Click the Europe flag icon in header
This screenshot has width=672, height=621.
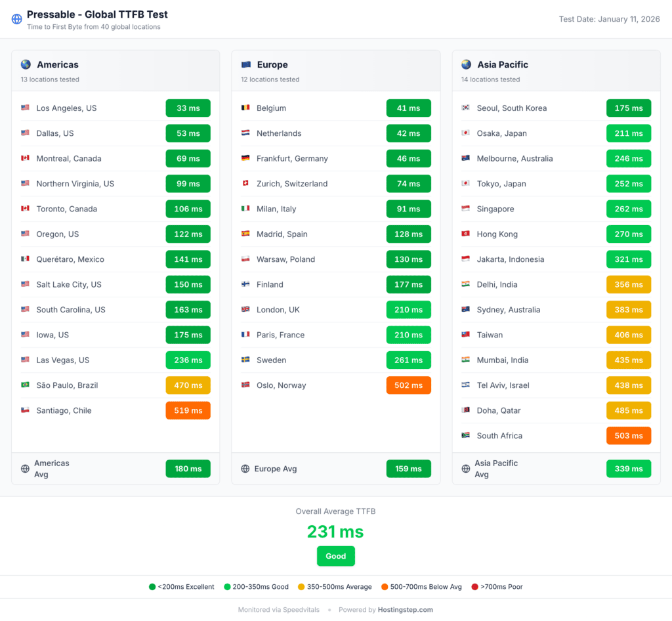pyautogui.click(x=246, y=64)
